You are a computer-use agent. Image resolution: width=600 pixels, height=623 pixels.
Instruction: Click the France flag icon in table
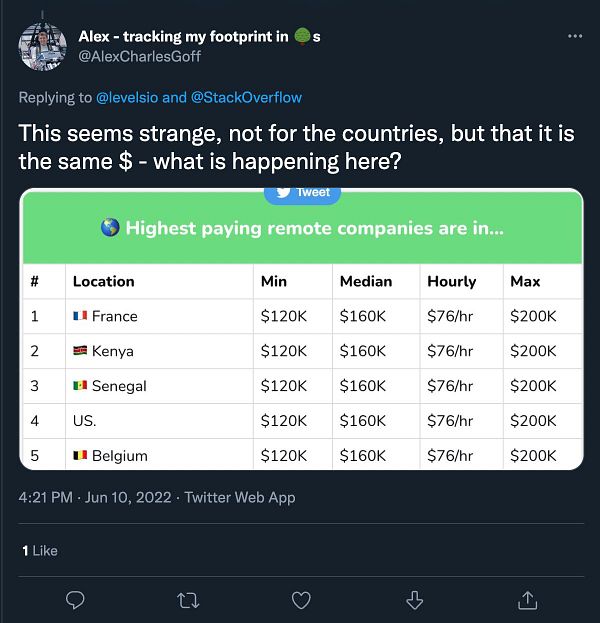(x=80, y=316)
